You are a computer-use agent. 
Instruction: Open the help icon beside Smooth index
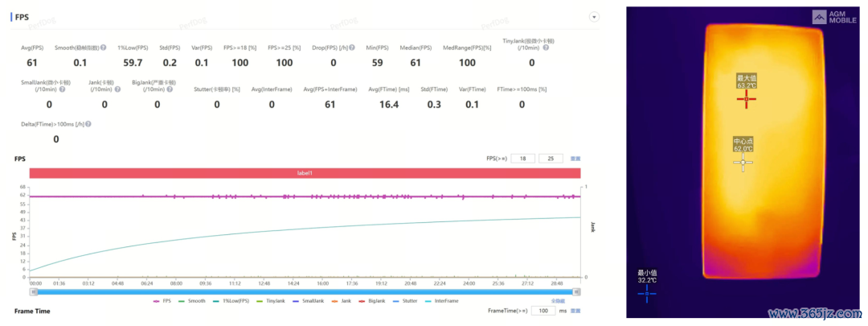(x=104, y=47)
